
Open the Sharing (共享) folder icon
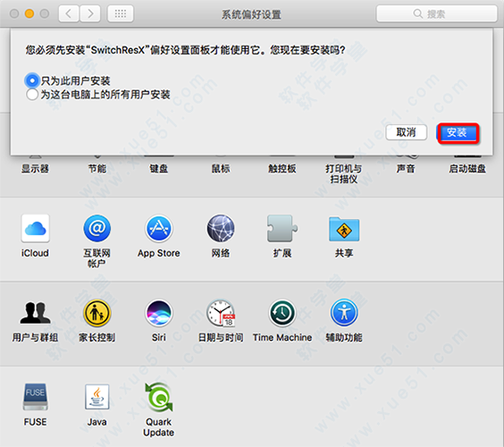[344, 229]
